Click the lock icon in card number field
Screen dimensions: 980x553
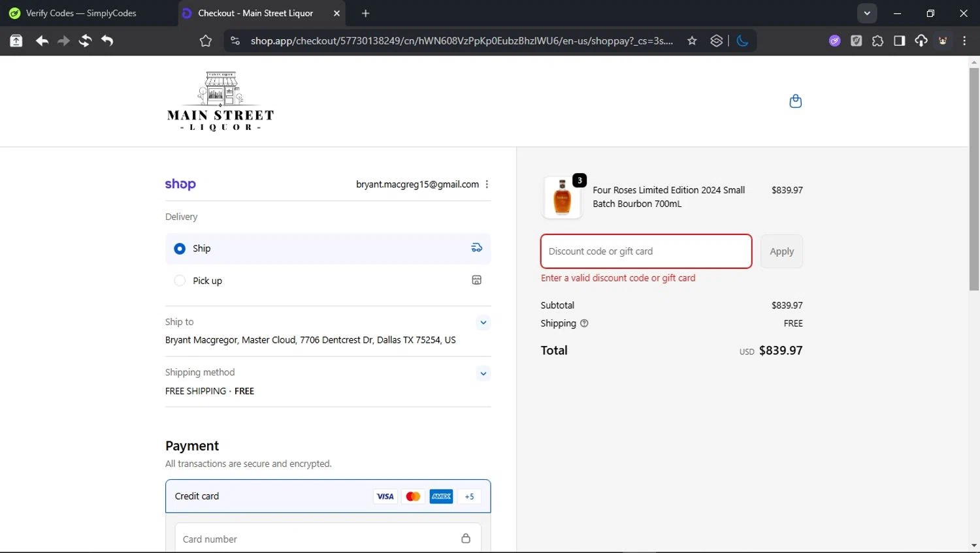coord(466,539)
